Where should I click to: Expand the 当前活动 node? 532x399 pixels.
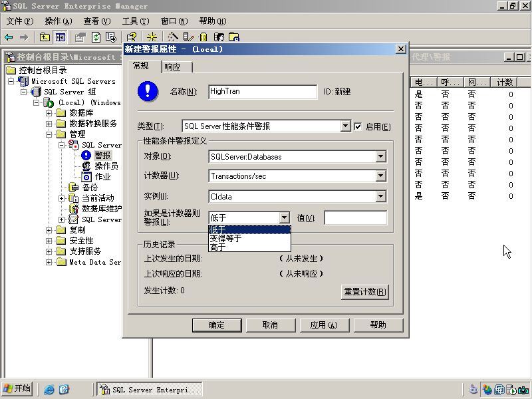[61, 198]
